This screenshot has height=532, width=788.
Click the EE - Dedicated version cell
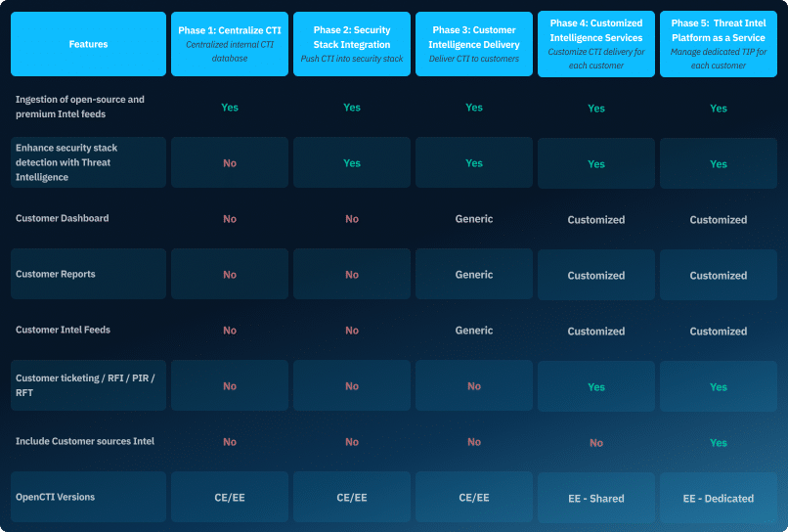(x=719, y=499)
